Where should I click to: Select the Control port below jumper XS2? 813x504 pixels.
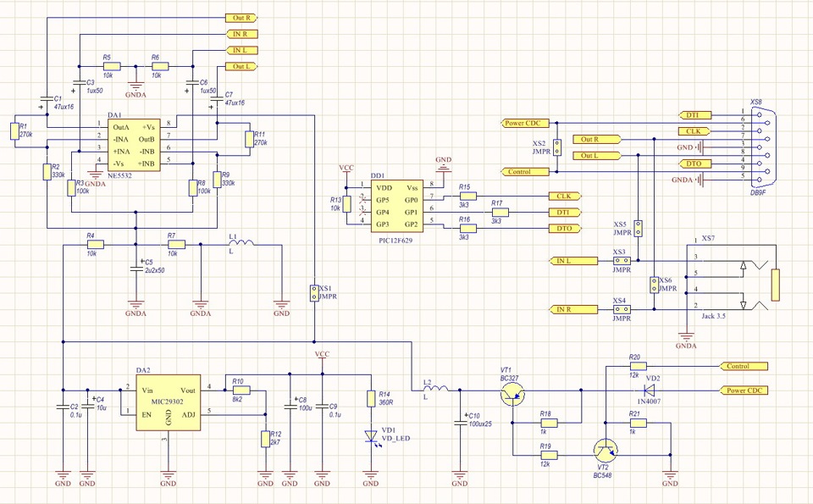tap(525, 172)
